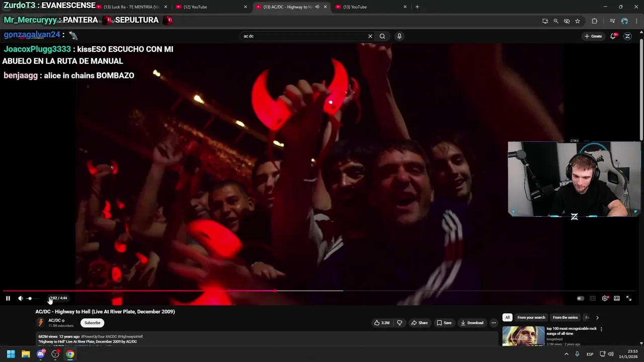Switch to the 'Luck Ra - TE MENTIRIA' tab
This screenshot has height=362, width=644.
[x=132, y=7]
